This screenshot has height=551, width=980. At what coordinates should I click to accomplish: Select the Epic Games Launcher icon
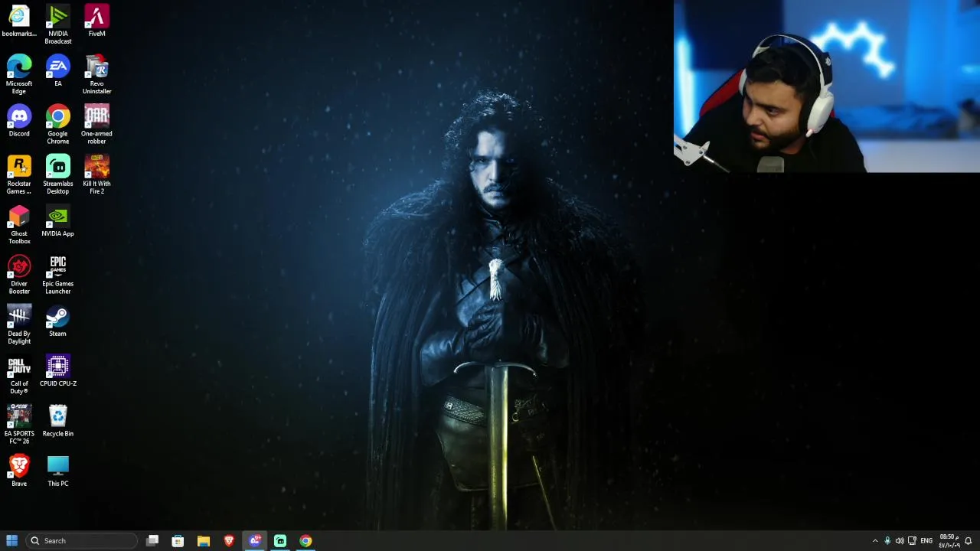coord(58,275)
